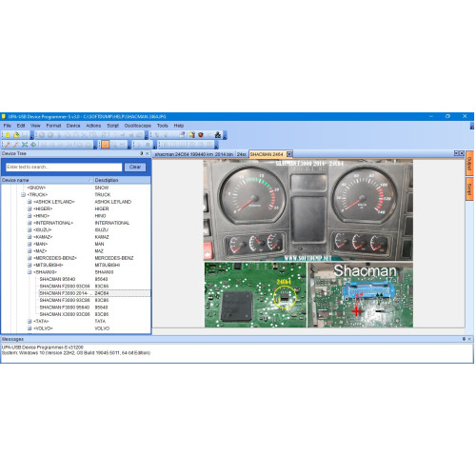476x476 pixels.
Task: Click the Clear search button
Action: click(135, 167)
